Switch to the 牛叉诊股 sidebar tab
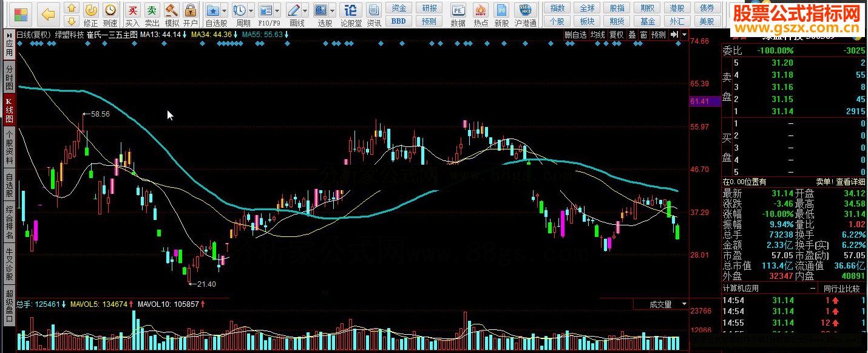Screen dimensions: 868x353 pyautogui.click(x=9, y=265)
